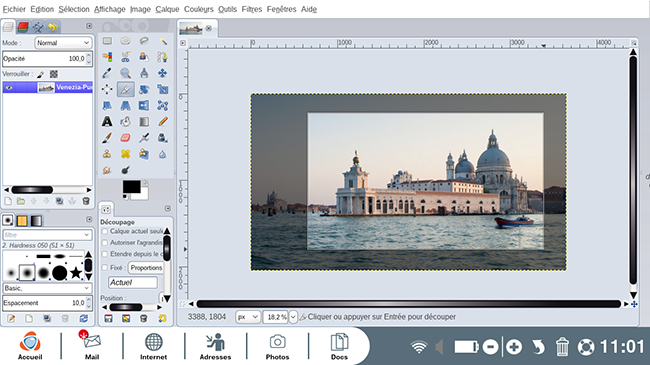Duplicate the current layer
Viewport: 650px width, 365px height.
pyautogui.click(x=59, y=201)
